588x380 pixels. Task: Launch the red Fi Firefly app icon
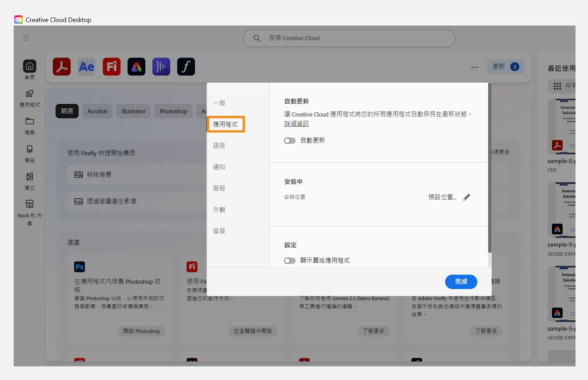[112, 67]
